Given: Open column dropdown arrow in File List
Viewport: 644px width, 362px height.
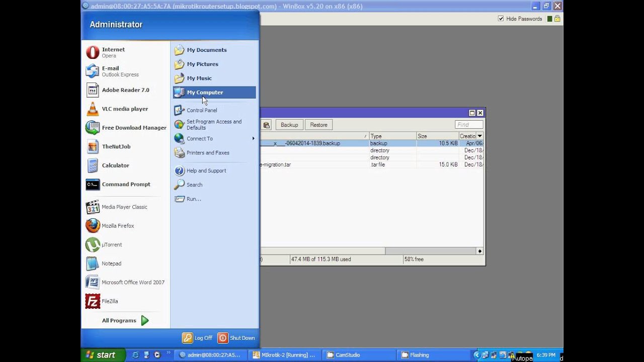Looking at the screenshot, I should click(479, 136).
